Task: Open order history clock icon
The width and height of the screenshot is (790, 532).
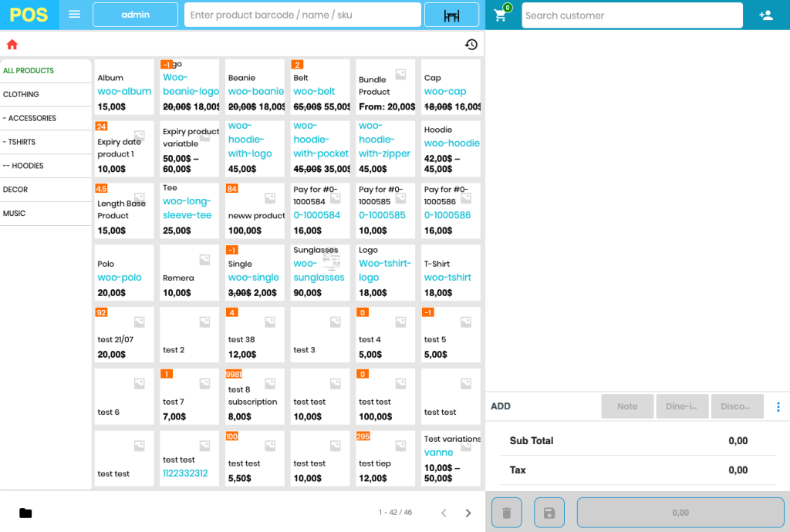Action: pyautogui.click(x=471, y=45)
